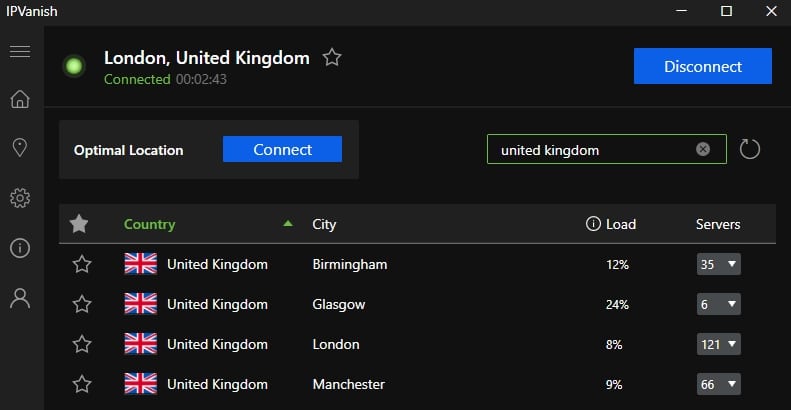The height and width of the screenshot is (410, 791).
Task: Open the hamburger menu in sidebar
Action: tap(20, 51)
